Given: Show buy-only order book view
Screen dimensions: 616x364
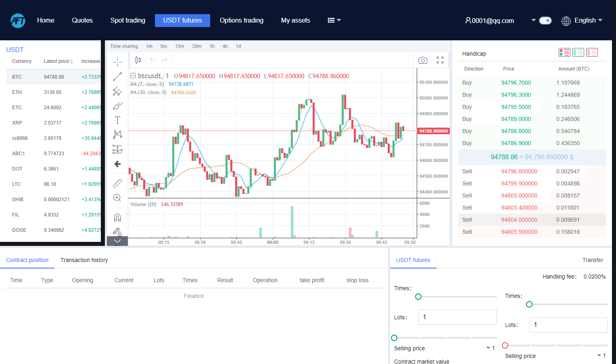Looking at the screenshot, I should point(578,52).
